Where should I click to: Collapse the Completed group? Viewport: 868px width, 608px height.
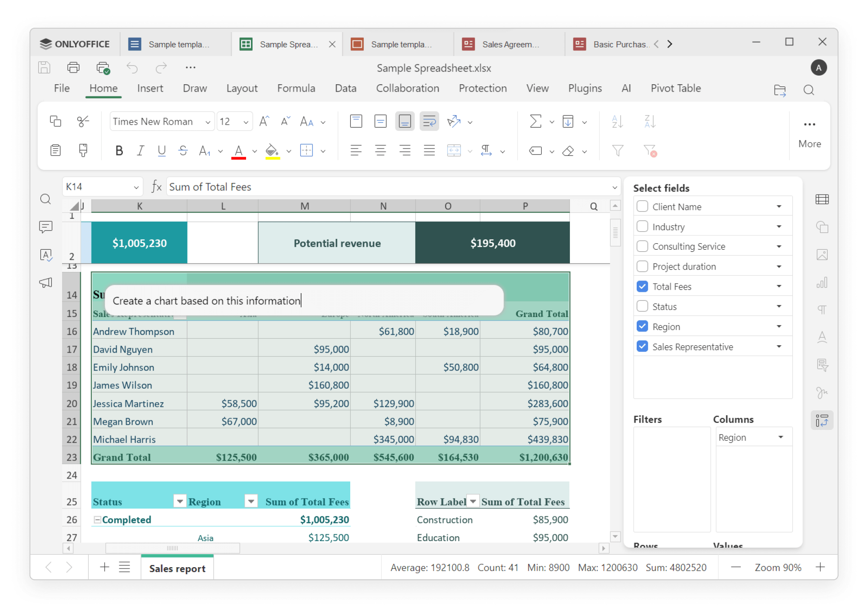click(x=98, y=519)
